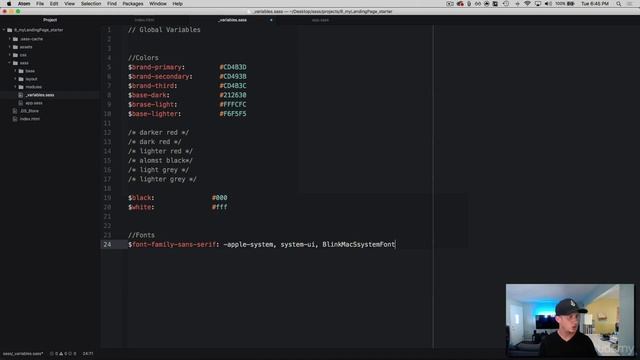Click the #212630 color value
The width and height of the screenshot is (640, 360).
click(x=233, y=95)
